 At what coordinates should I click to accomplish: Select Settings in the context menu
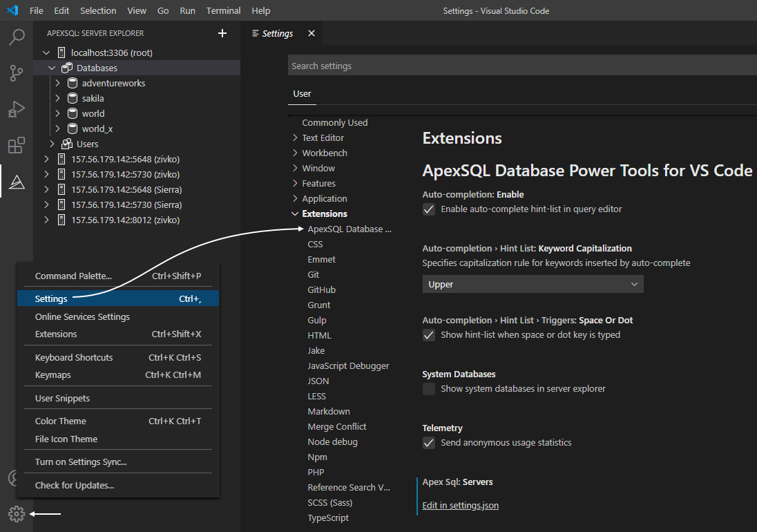tap(118, 299)
